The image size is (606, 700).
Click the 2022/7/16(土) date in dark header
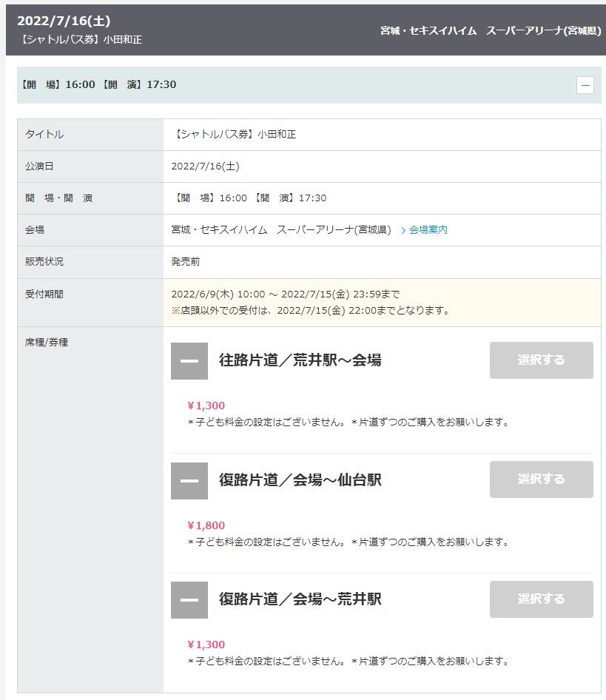[64, 21]
